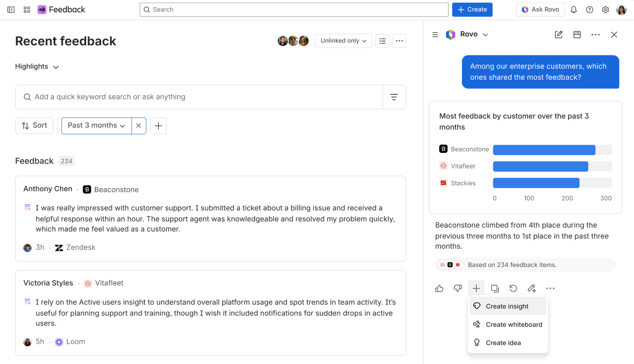Close the Rovo panel
This screenshot has height=364, width=634.
click(614, 35)
